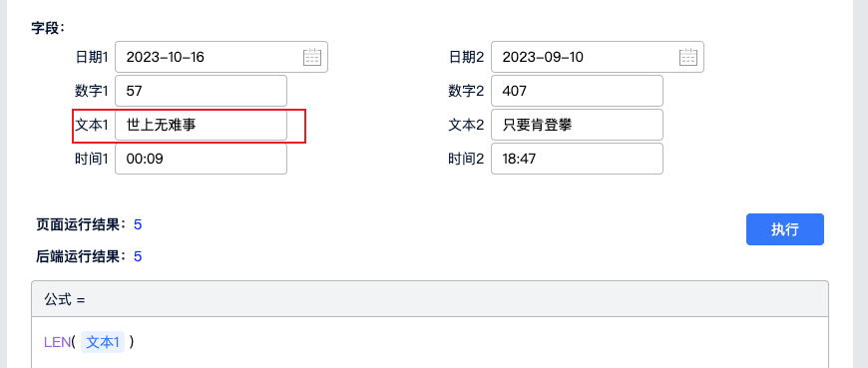
Task: Click the 页面运行结果 value 5
Action: coord(138,224)
